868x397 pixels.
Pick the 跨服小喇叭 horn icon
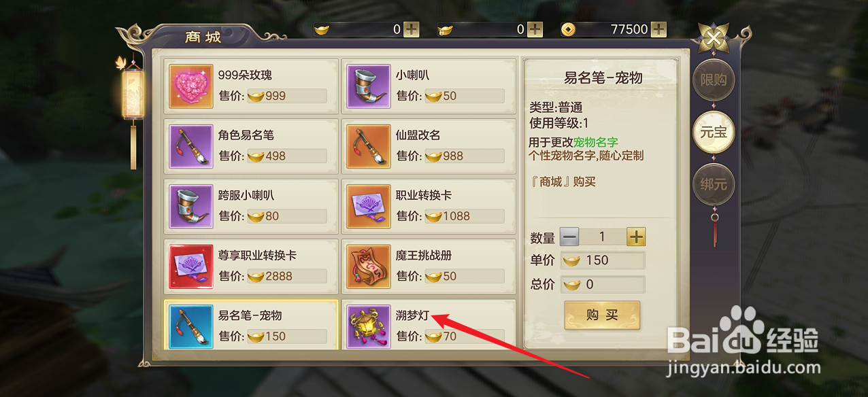point(189,206)
